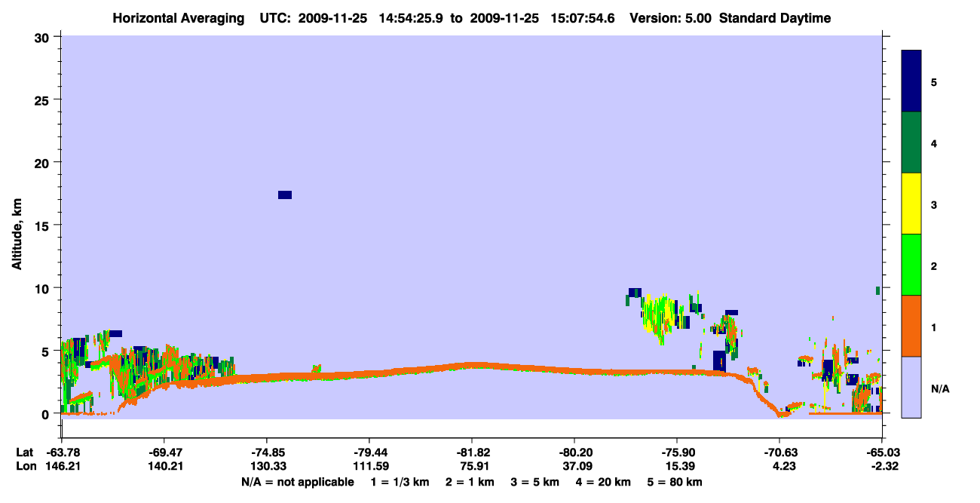Click the dark green color bar segment 4

tap(911, 143)
